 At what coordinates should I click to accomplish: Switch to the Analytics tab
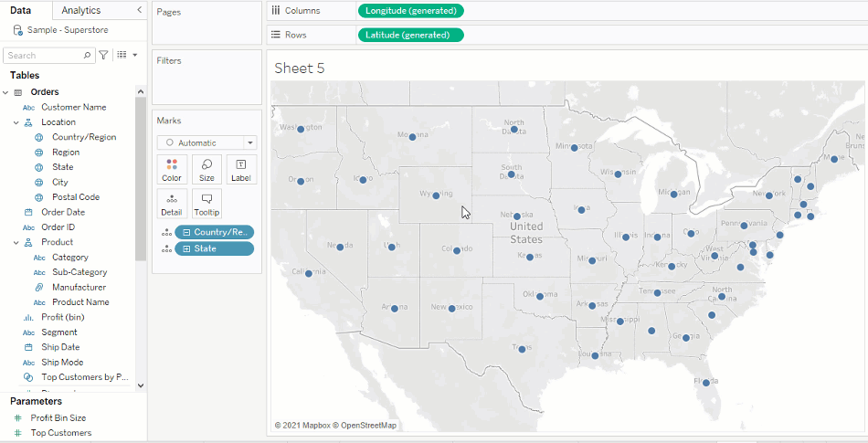[x=81, y=10]
